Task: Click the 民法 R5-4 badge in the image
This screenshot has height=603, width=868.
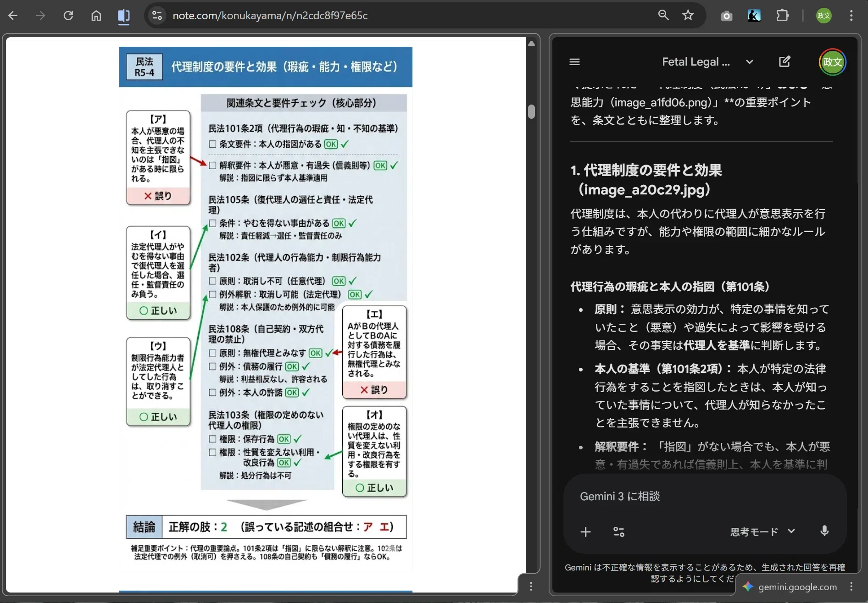Action: pyautogui.click(x=144, y=67)
